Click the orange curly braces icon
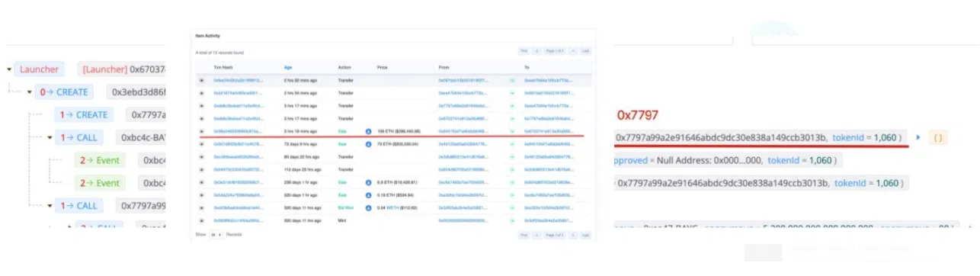The image size is (980, 276). click(939, 138)
